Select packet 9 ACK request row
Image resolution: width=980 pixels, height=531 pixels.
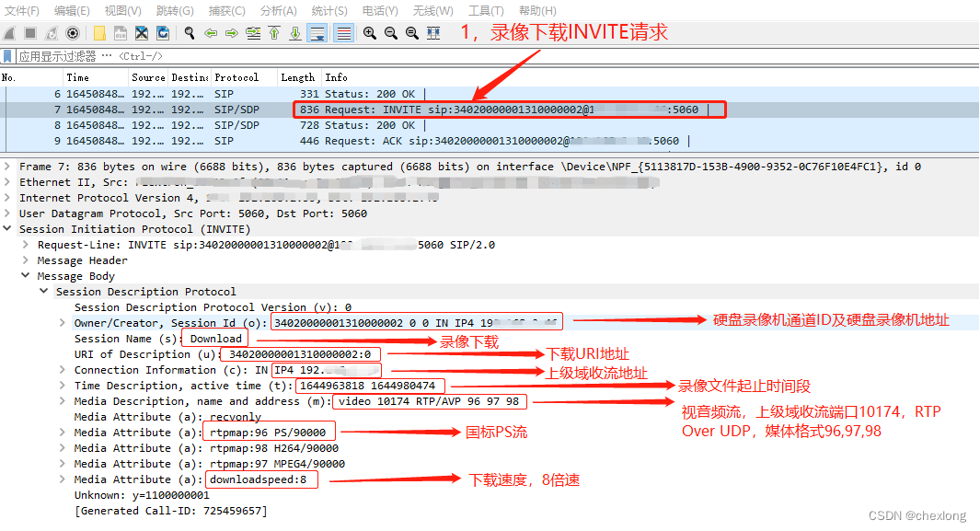pyautogui.click(x=490, y=141)
